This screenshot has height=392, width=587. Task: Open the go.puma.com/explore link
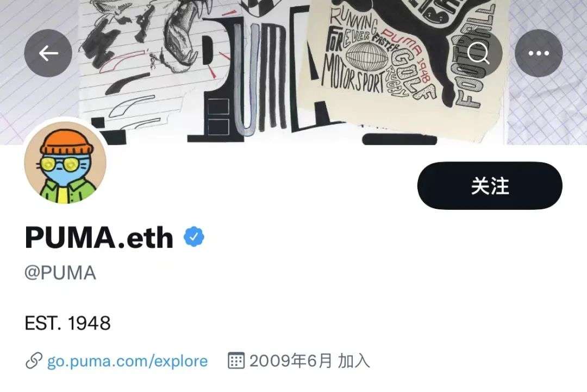(x=127, y=362)
